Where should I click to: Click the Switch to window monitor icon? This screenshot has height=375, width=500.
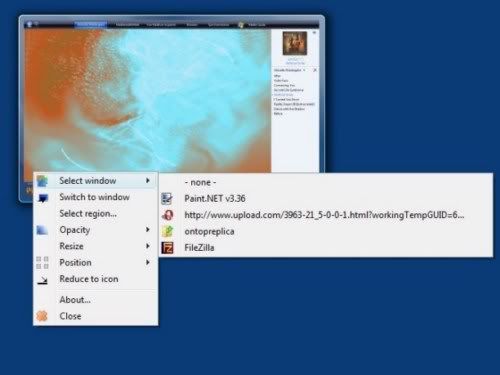coord(43,198)
